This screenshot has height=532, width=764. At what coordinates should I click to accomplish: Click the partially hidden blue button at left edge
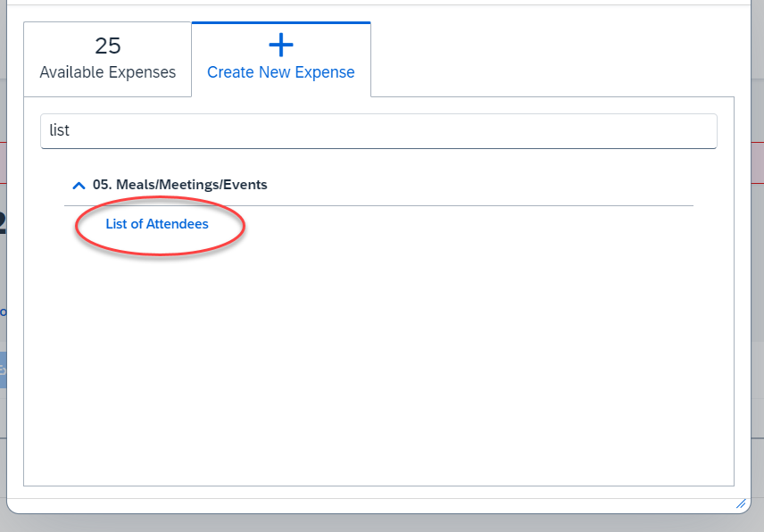3,370
